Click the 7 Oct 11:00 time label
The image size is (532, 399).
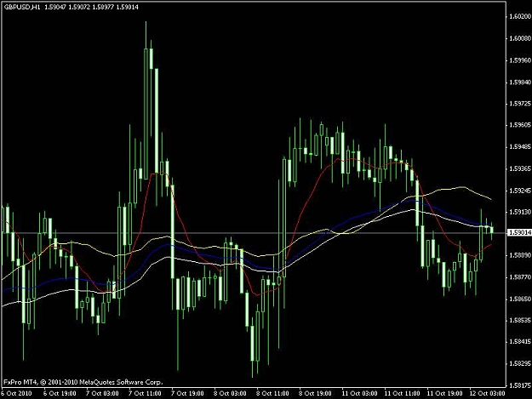pos(145,393)
